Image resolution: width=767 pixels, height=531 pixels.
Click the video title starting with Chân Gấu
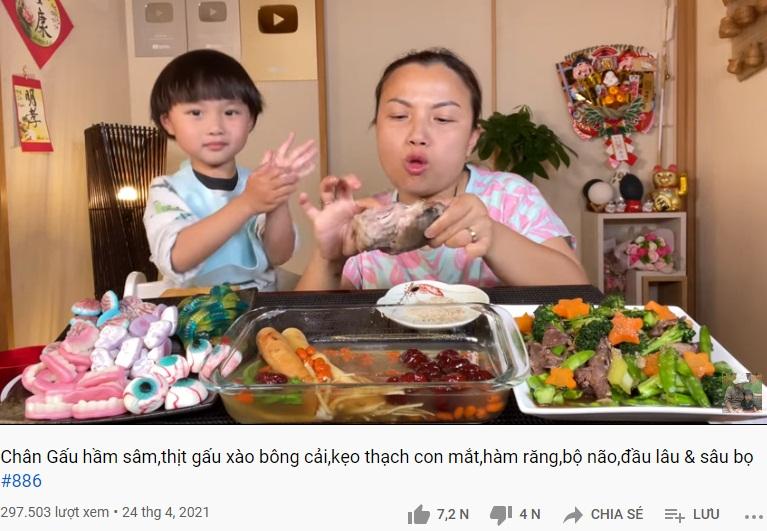point(377,457)
